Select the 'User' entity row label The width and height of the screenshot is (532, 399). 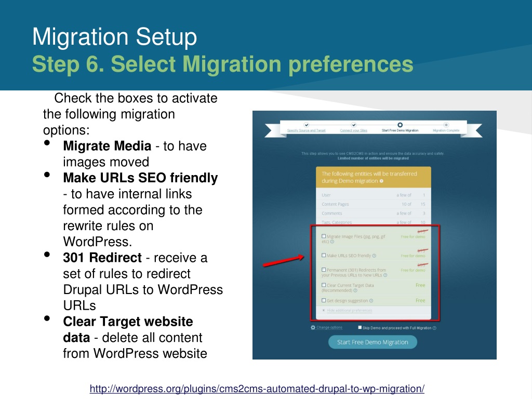tap(326, 195)
